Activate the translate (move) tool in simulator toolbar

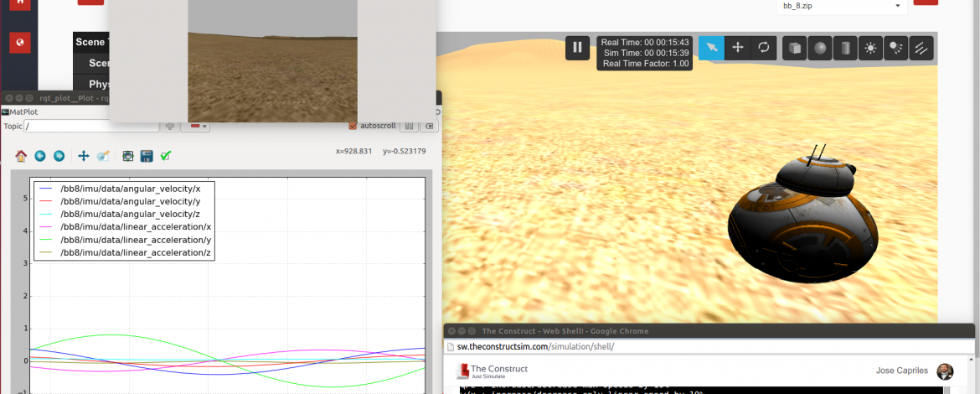coord(737,48)
